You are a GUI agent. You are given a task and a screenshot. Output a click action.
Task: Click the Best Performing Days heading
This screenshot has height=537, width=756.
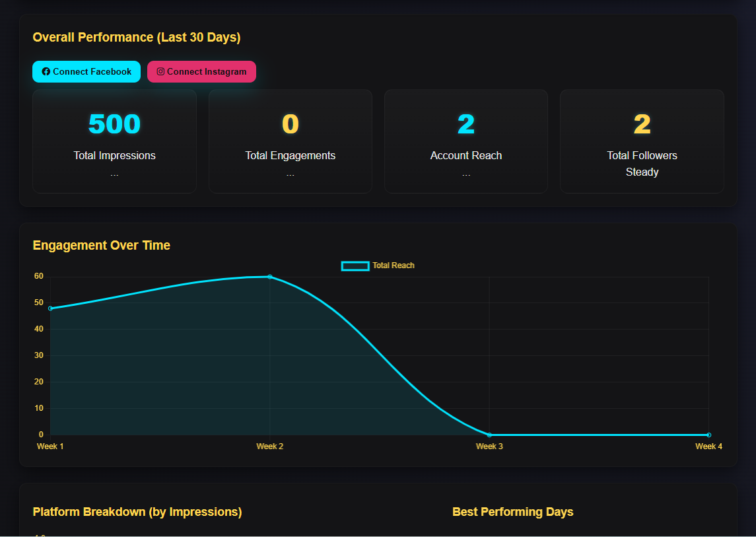pos(513,512)
